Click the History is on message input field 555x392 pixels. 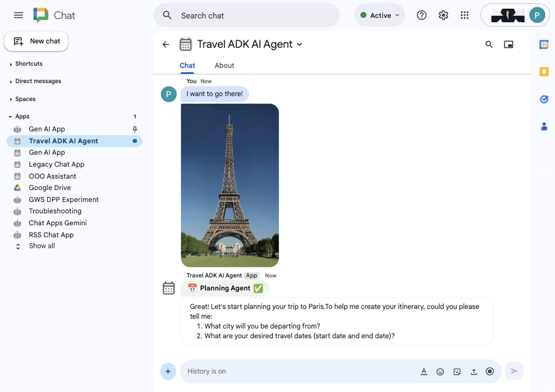272,371
